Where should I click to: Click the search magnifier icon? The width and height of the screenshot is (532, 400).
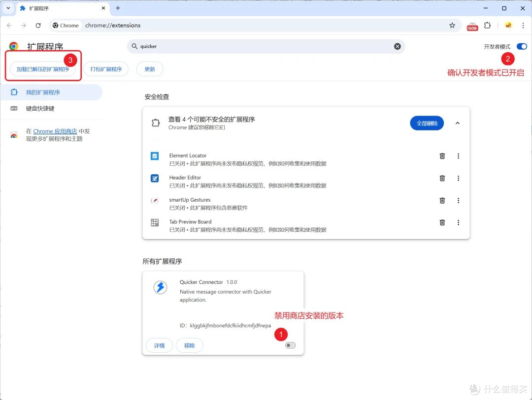pyautogui.click(x=134, y=46)
